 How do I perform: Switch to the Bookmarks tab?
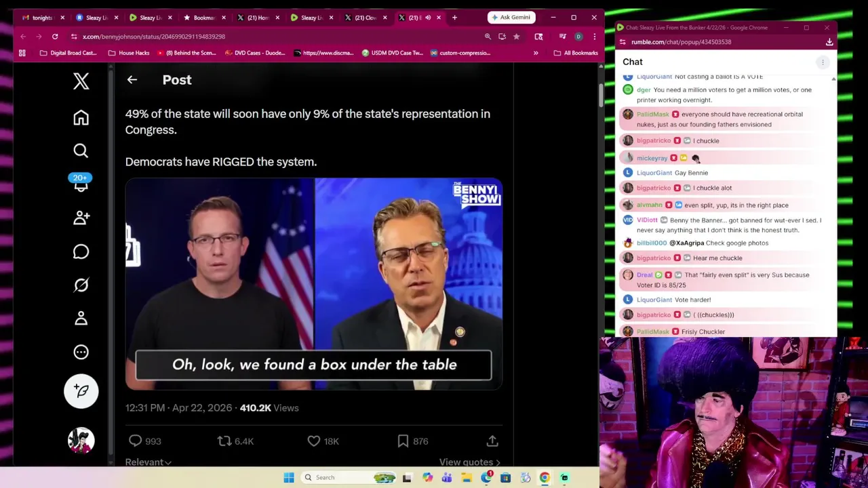203,18
